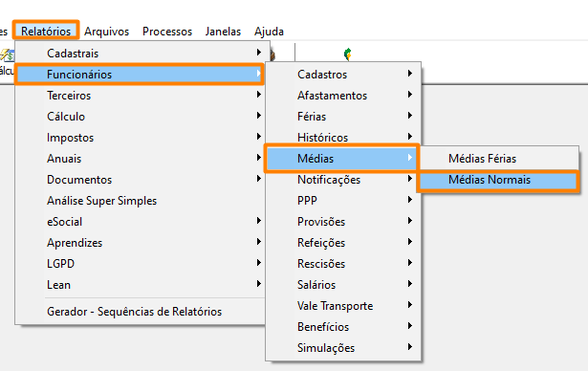Open the Ajuda menu

[x=269, y=32]
